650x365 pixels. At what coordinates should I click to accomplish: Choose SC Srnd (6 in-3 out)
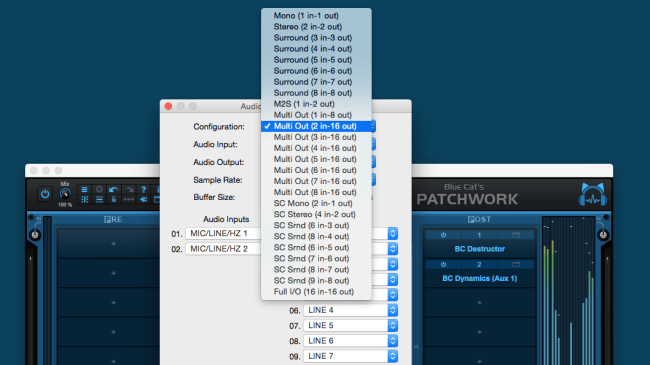point(316,225)
